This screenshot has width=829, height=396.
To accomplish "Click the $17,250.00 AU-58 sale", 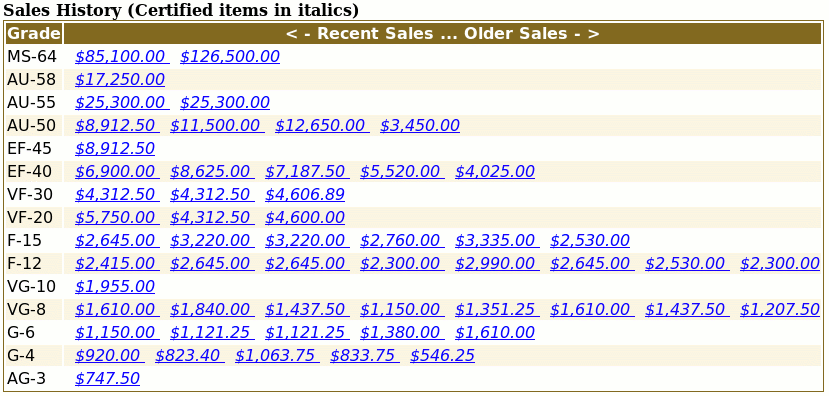I will pos(120,79).
